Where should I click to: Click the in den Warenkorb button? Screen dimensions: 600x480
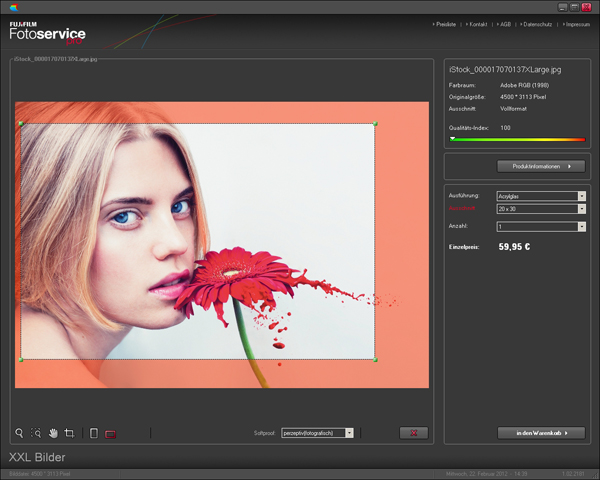point(540,433)
